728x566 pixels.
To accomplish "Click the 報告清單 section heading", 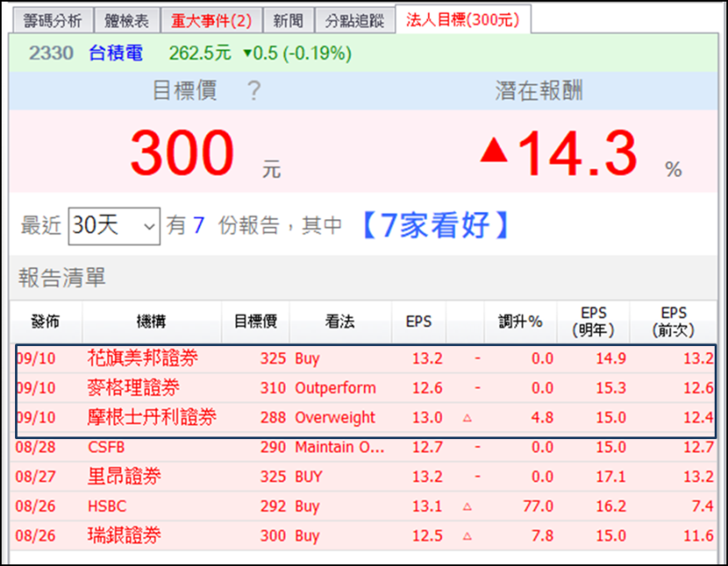I will click(x=62, y=278).
